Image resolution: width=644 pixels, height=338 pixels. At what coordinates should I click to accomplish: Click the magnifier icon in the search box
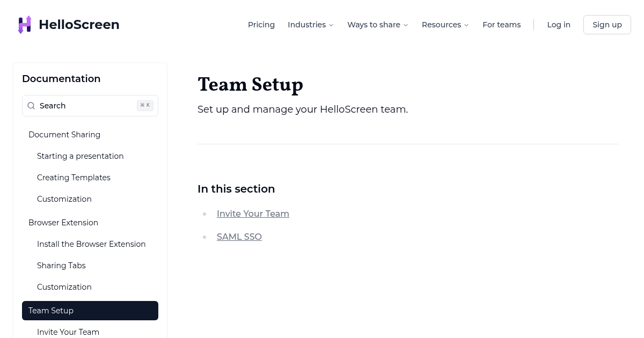coord(31,106)
